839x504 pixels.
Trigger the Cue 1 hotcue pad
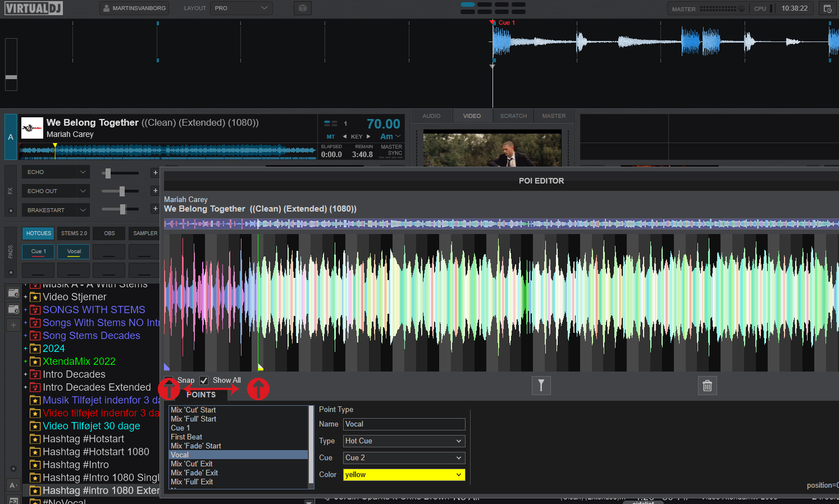[x=39, y=252]
